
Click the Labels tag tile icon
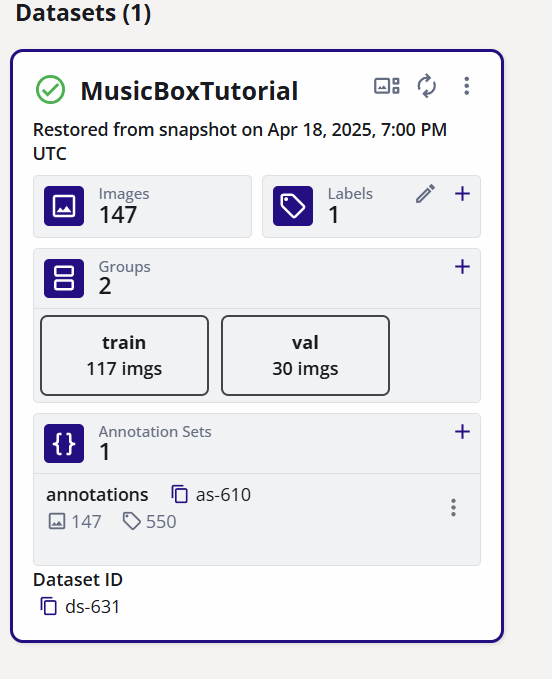(x=293, y=206)
